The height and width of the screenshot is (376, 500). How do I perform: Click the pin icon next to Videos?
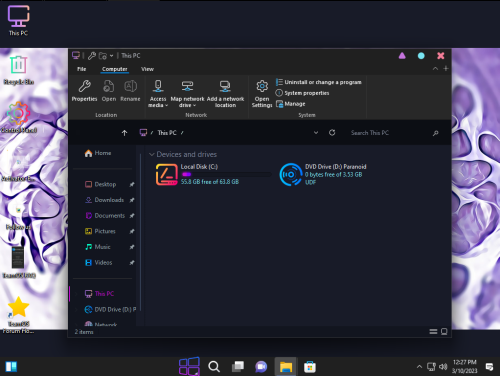(x=132, y=263)
